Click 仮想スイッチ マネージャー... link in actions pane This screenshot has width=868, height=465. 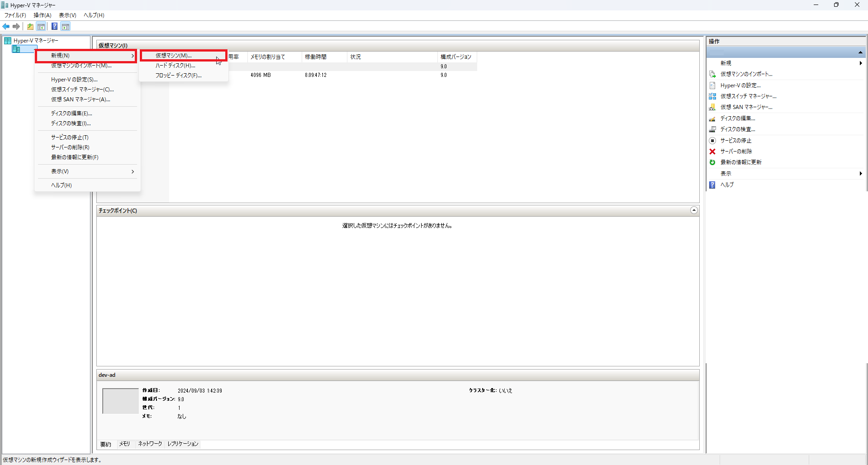pos(748,96)
